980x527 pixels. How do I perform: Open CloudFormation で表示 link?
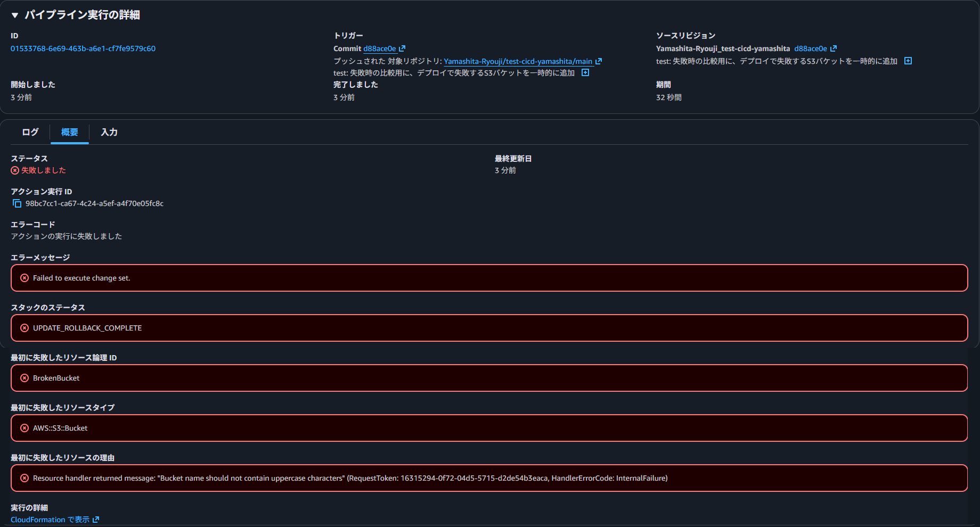click(x=50, y=520)
